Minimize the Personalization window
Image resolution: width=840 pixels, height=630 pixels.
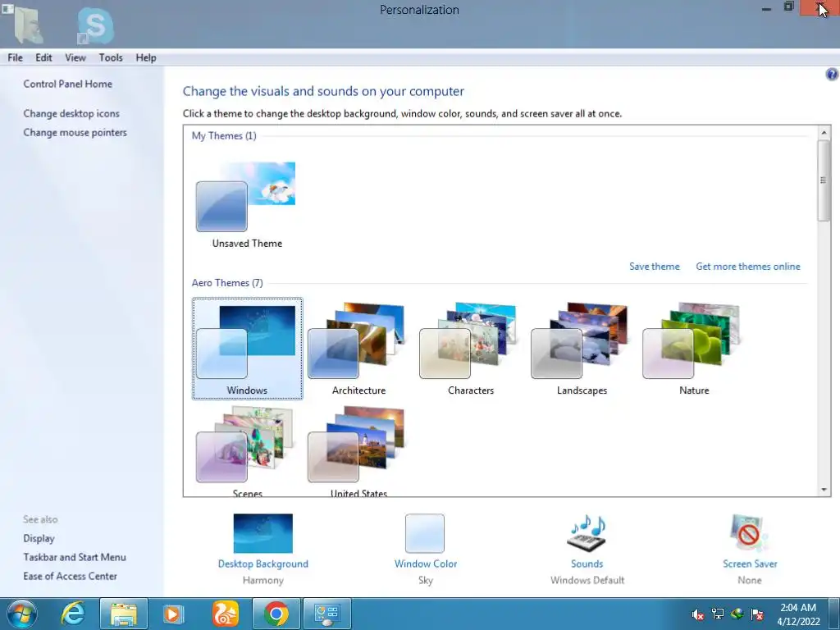767,8
